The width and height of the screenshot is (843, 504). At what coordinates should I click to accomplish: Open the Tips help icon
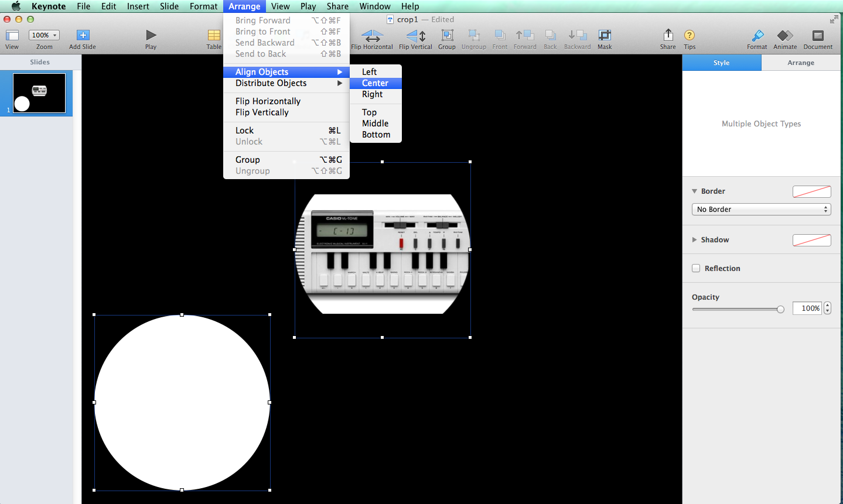point(690,36)
